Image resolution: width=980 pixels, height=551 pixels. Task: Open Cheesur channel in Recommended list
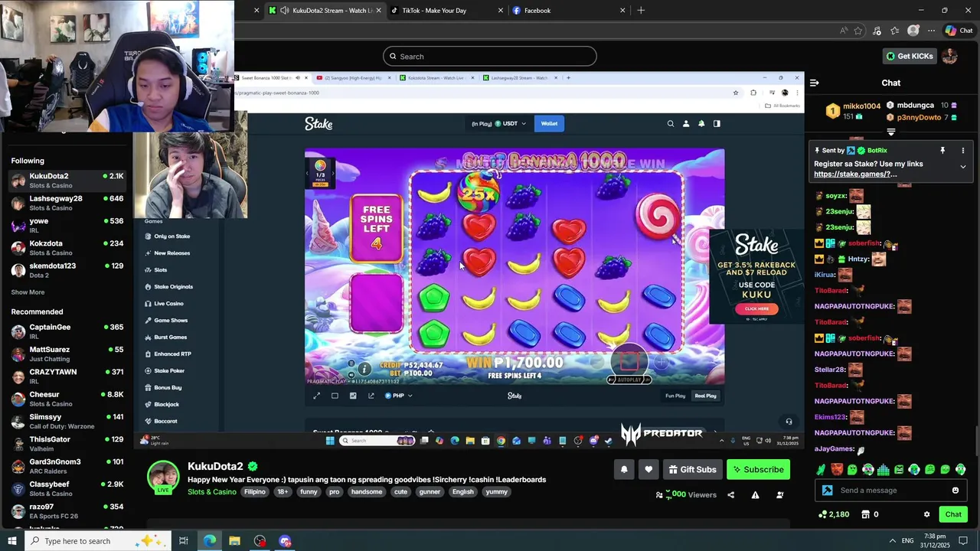[67, 399]
